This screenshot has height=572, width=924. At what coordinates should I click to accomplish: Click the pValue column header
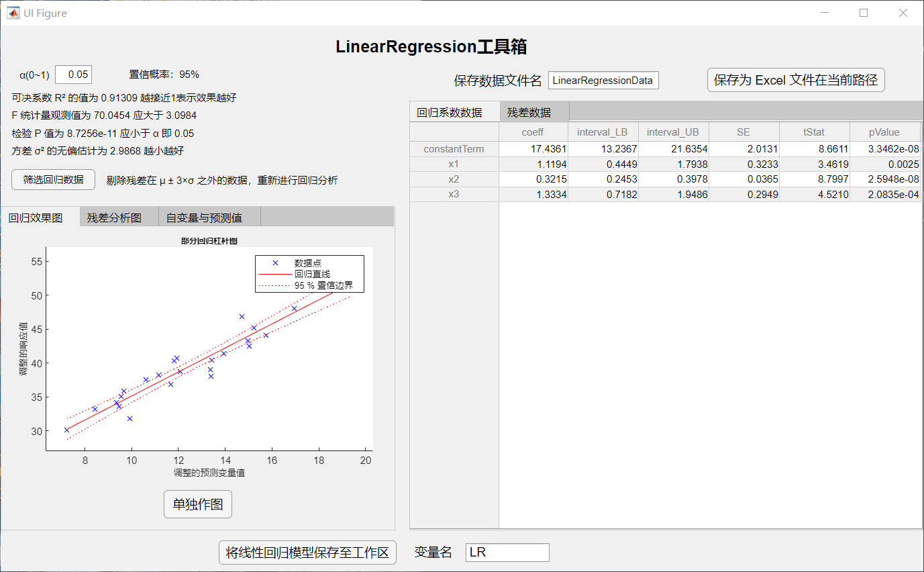(x=884, y=132)
